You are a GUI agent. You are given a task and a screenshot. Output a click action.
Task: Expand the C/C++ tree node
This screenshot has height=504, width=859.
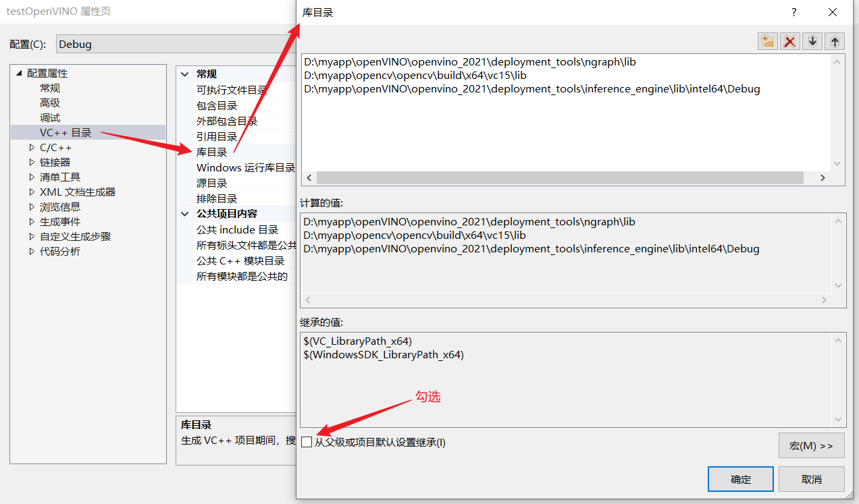point(32,147)
